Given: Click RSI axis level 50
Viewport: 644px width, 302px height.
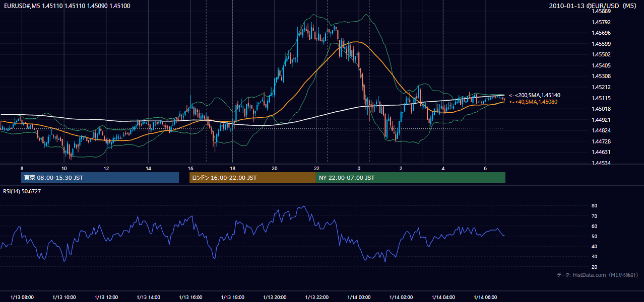Looking at the screenshot, I should coord(594,237).
